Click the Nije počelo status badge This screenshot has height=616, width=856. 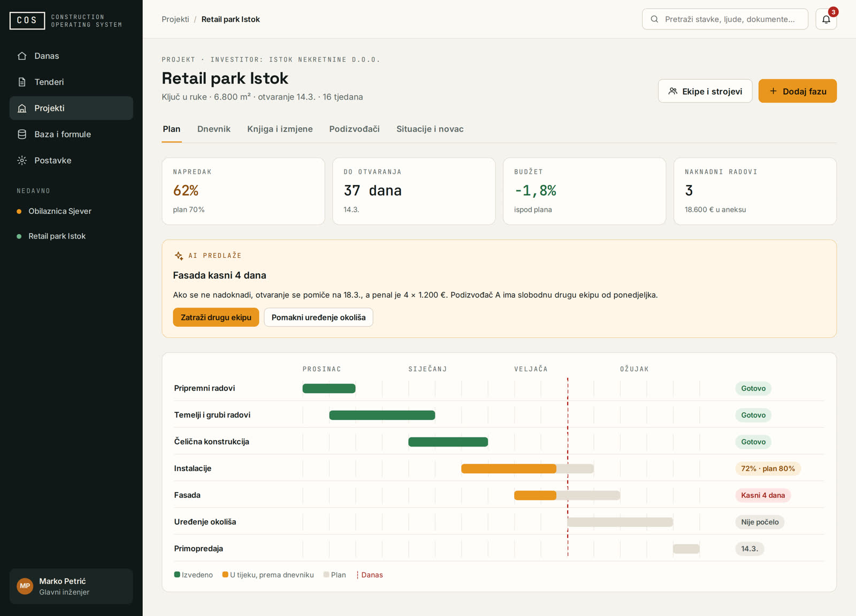click(x=760, y=522)
